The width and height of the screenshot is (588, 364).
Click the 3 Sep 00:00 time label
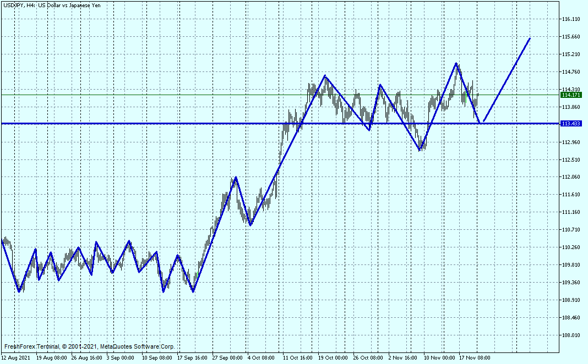(120, 358)
